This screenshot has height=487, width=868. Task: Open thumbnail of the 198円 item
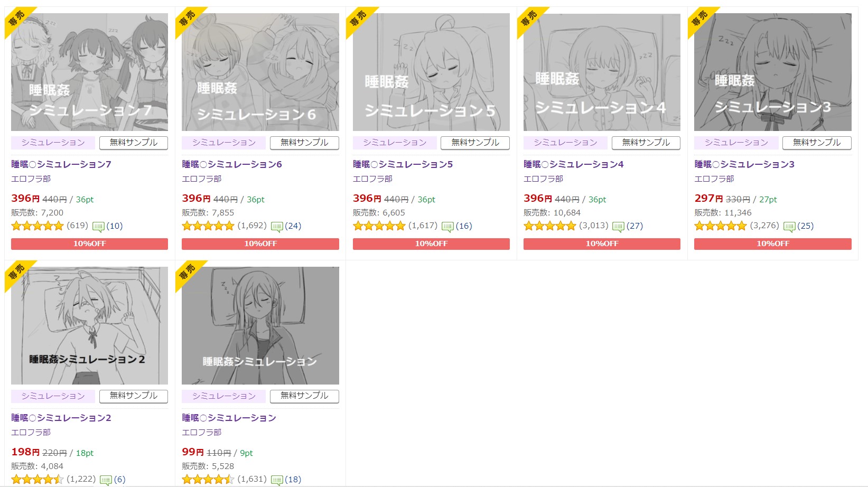tap(89, 325)
